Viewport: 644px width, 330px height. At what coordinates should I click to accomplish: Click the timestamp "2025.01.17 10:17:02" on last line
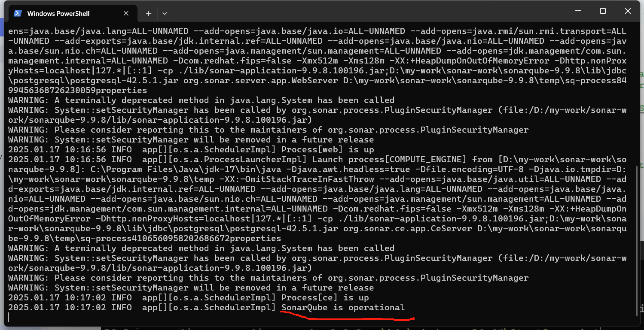pos(57,307)
